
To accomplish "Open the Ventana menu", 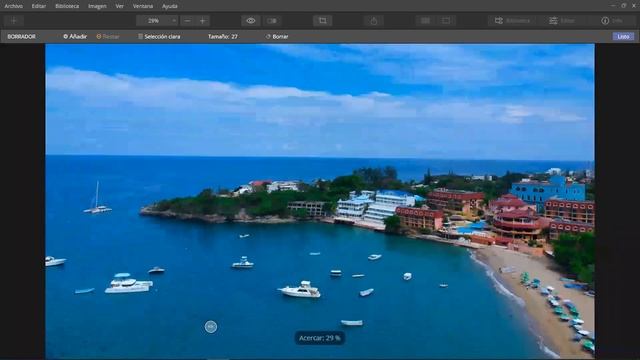I will 143,6.
